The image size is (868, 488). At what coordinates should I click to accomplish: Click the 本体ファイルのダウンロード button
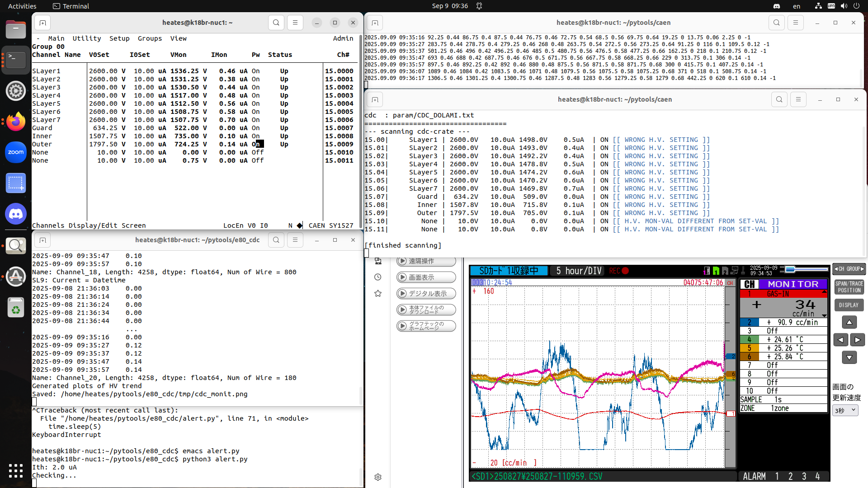(x=426, y=310)
